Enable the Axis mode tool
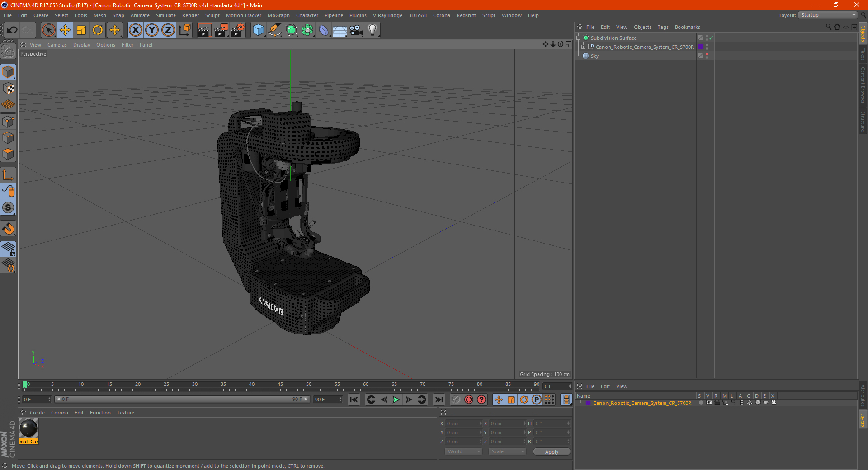Screen dimensions: 868x470 pyautogui.click(x=8, y=175)
